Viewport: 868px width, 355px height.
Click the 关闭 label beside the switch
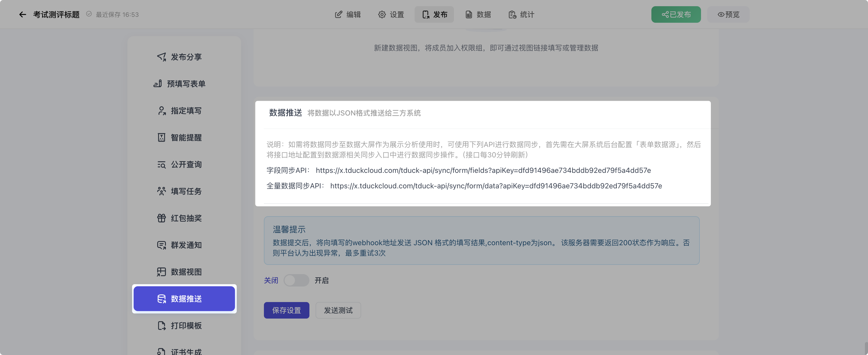pos(271,280)
